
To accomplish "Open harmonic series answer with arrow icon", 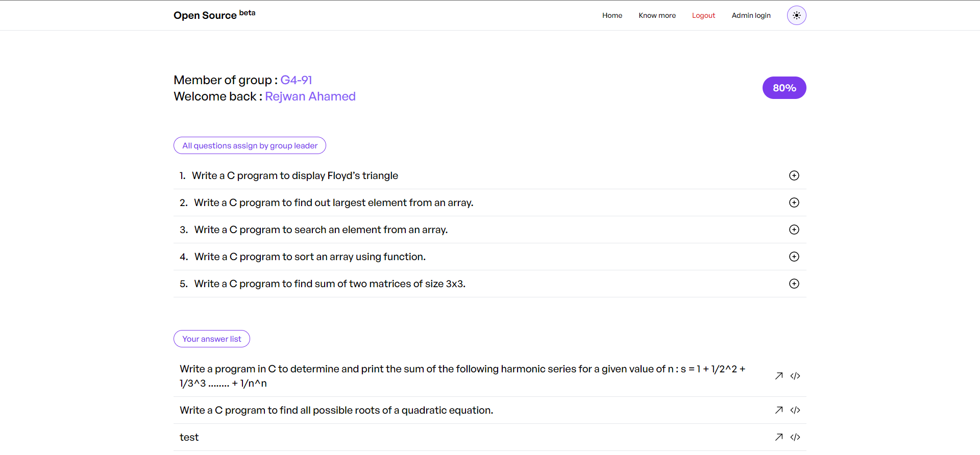I will coord(779,376).
